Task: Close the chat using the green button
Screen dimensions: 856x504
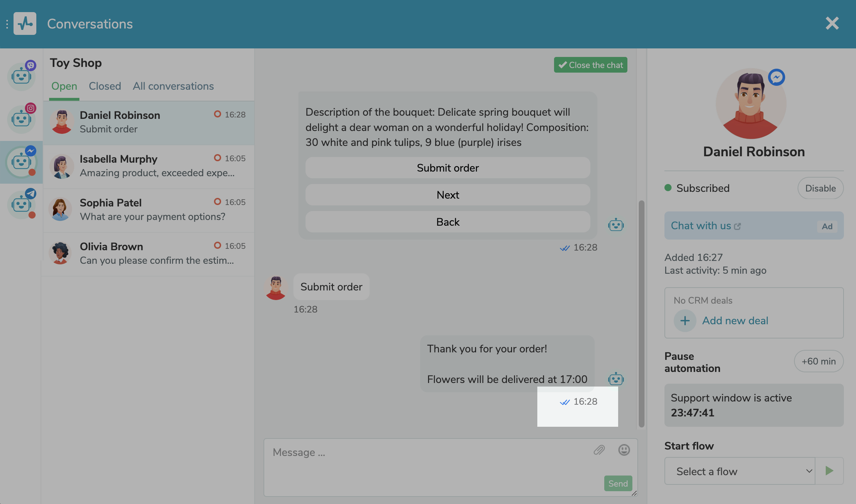Action: 591,65
